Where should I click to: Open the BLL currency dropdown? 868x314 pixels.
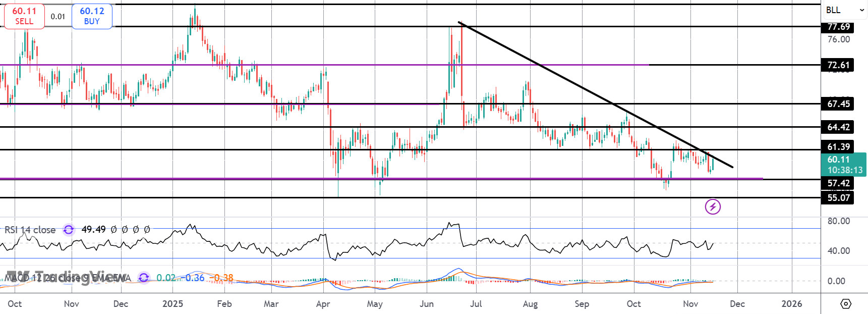click(x=844, y=10)
